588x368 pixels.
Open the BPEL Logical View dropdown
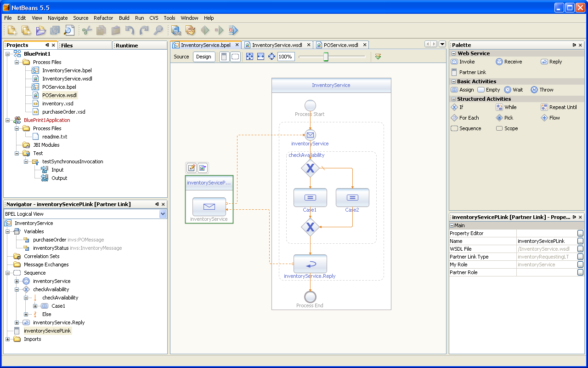(163, 214)
